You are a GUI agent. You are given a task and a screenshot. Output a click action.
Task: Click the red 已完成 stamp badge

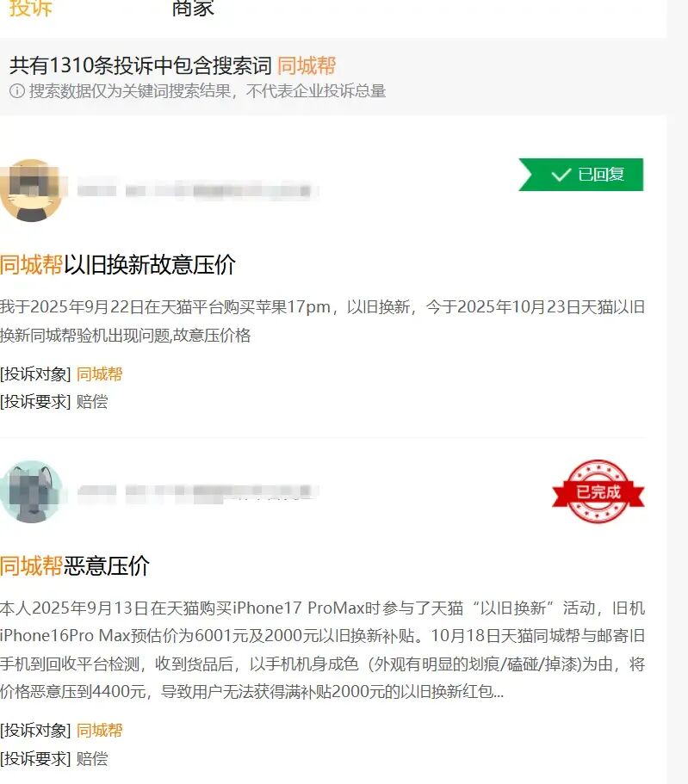(x=598, y=491)
